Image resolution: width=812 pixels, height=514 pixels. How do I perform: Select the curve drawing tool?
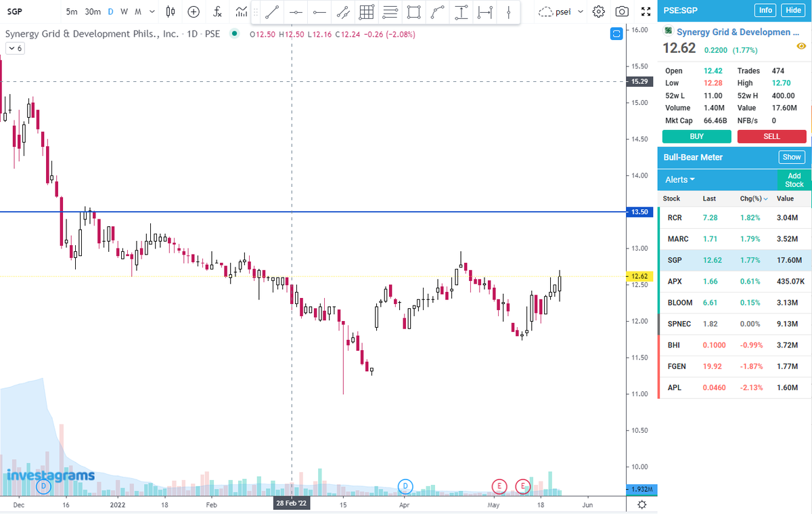pyautogui.click(x=438, y=12)
